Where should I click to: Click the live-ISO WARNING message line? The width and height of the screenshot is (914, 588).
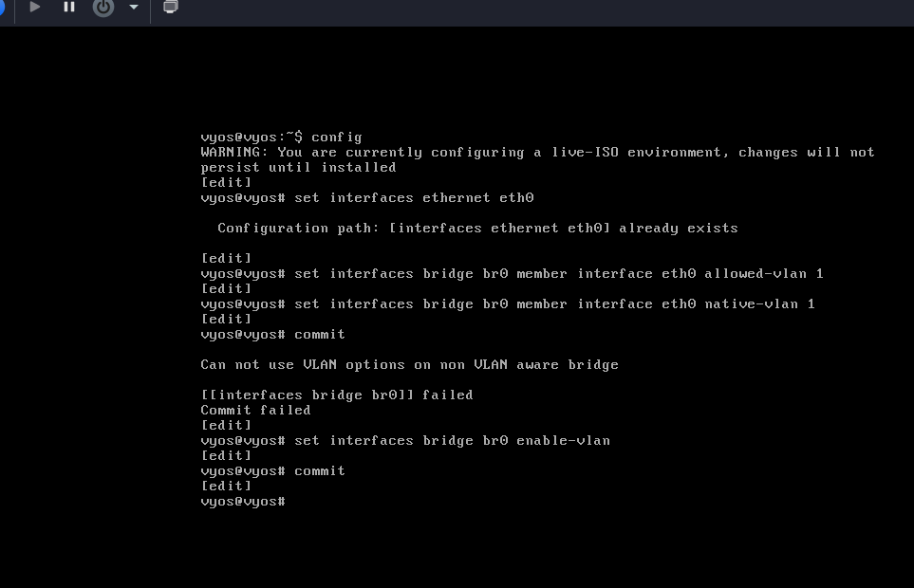coord(537,153)
